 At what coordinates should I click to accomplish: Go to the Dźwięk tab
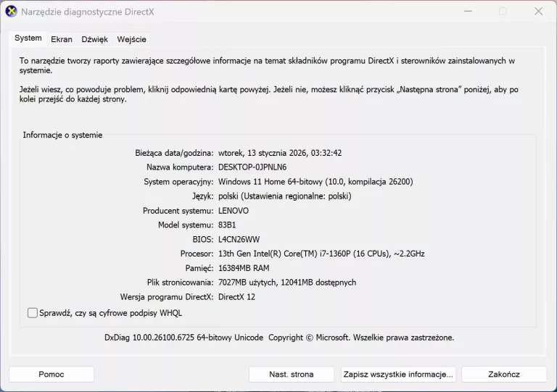pyautogui.click(x=94, y=39)
